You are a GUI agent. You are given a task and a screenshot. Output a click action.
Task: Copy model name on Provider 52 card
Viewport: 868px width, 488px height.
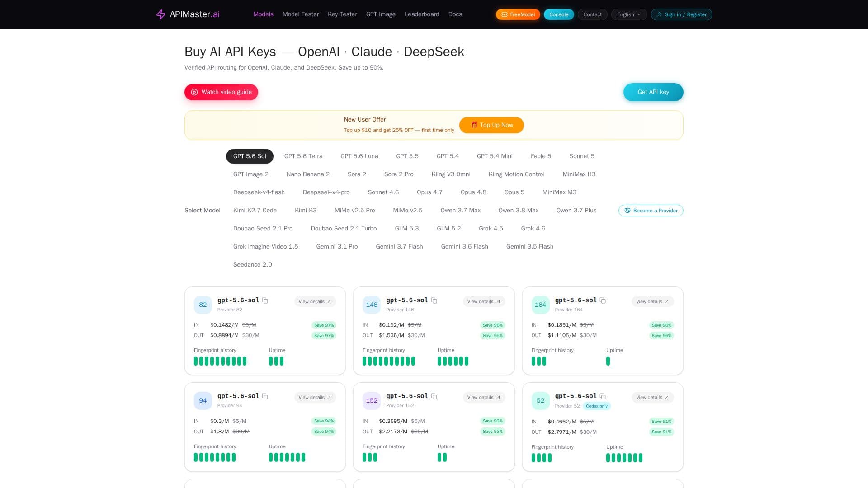pos(603,396)
